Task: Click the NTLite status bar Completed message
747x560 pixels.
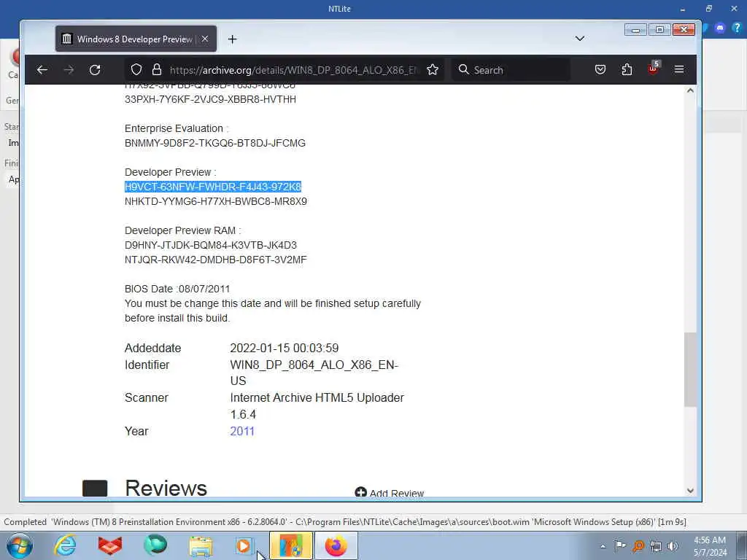Action: pyautogui.click(x=345, y=522)
